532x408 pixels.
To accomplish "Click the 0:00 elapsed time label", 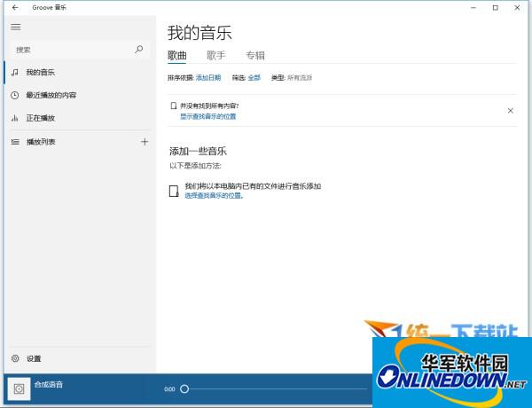I will coord(169,389).
